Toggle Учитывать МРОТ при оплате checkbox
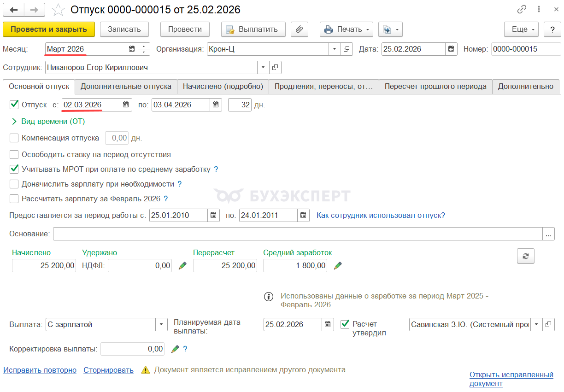The width and height of the screenshot is (564, 392). click(x=14, y=169)
